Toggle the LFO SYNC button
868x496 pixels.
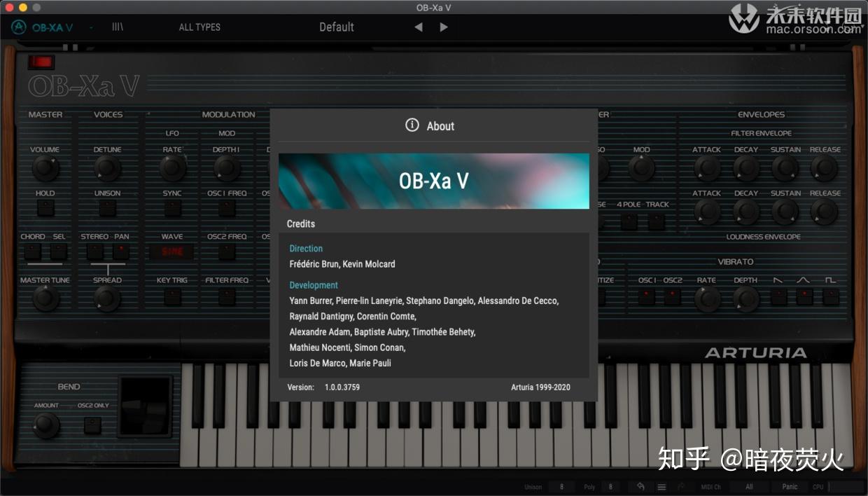point(172,207)
